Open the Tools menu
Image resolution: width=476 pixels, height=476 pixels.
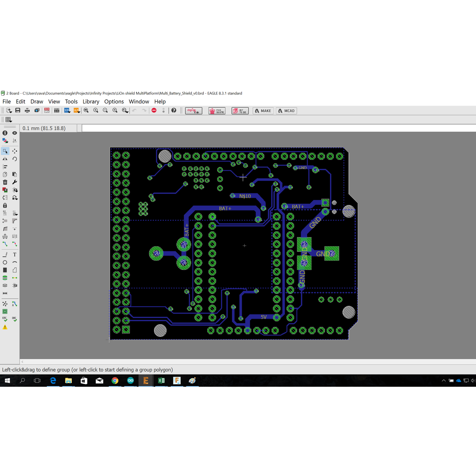71,102
